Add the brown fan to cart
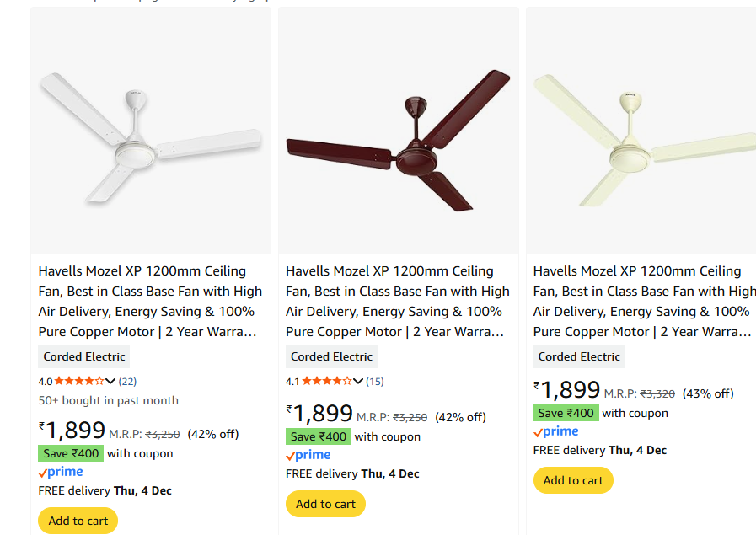 325,504
